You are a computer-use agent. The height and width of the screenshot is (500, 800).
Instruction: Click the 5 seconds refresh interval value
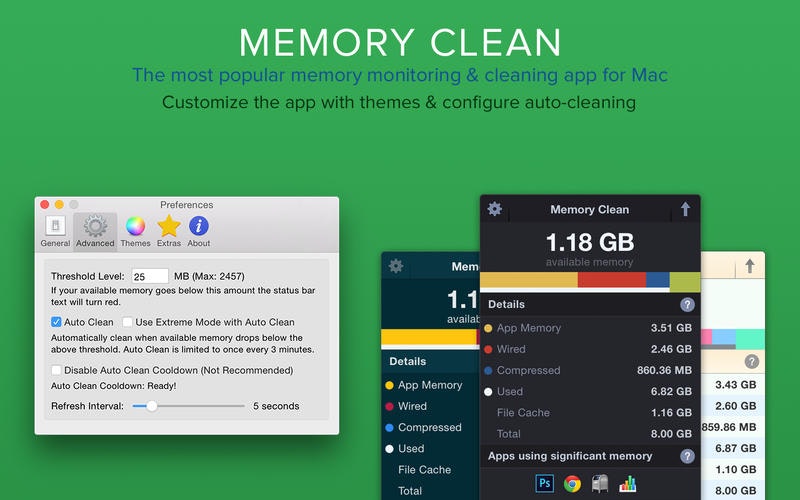point(276,406)
